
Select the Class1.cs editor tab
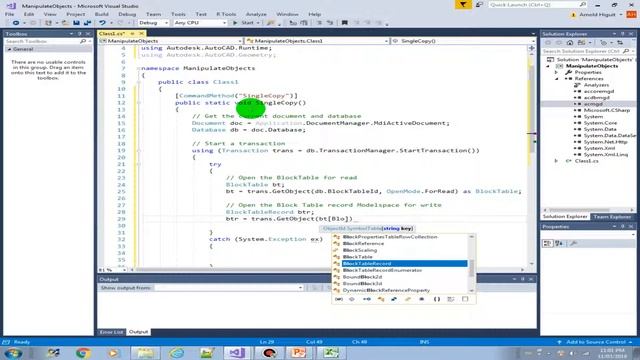click(112, 33)
